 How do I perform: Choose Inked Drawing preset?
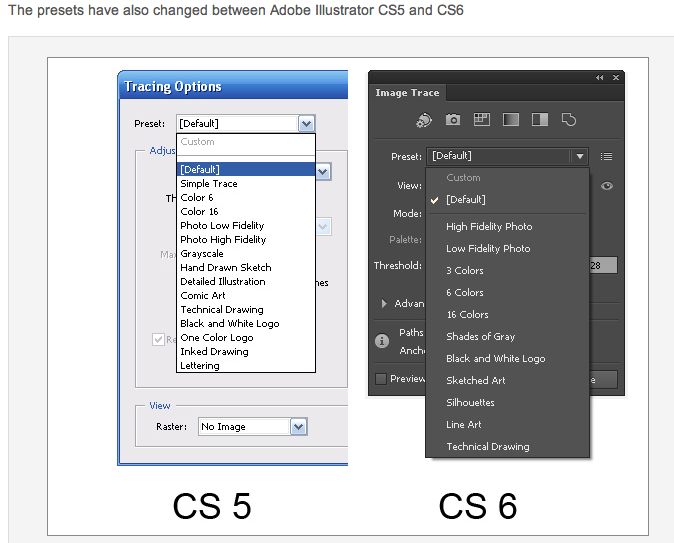pos(246,352)
